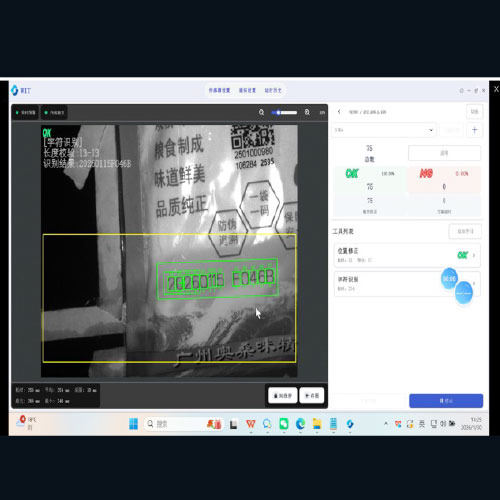Open the third top navigation tab
This screenshot has width=500, height=500.
[x=273, y=90]
